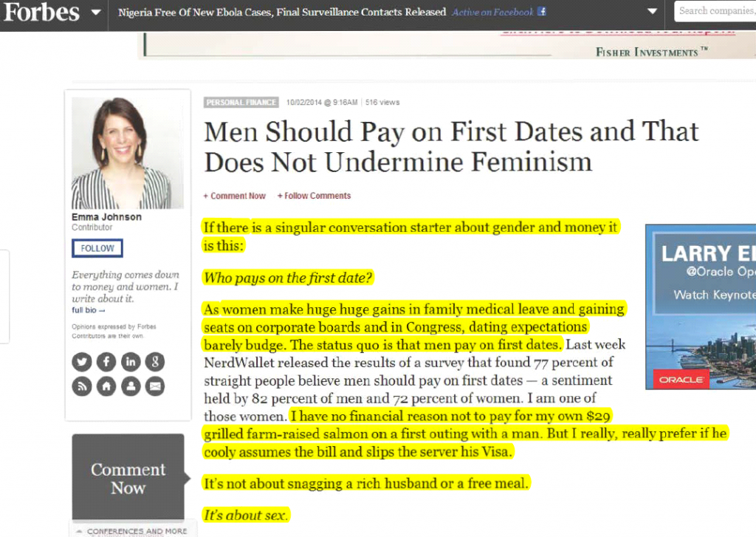The height and width of the screenshot is (537, 756).
Task: Click Emma Johnson's profile photo
Action: pos(117,153)
